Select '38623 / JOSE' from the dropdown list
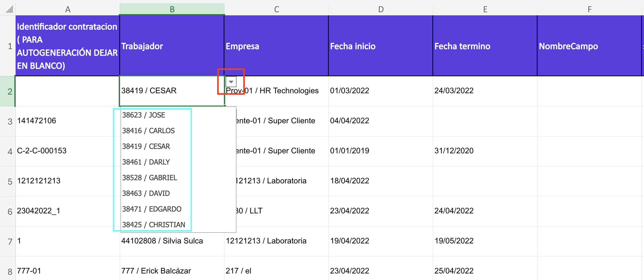Image resolution: width=644 pixels, height=280 pixels. point(178,115)
